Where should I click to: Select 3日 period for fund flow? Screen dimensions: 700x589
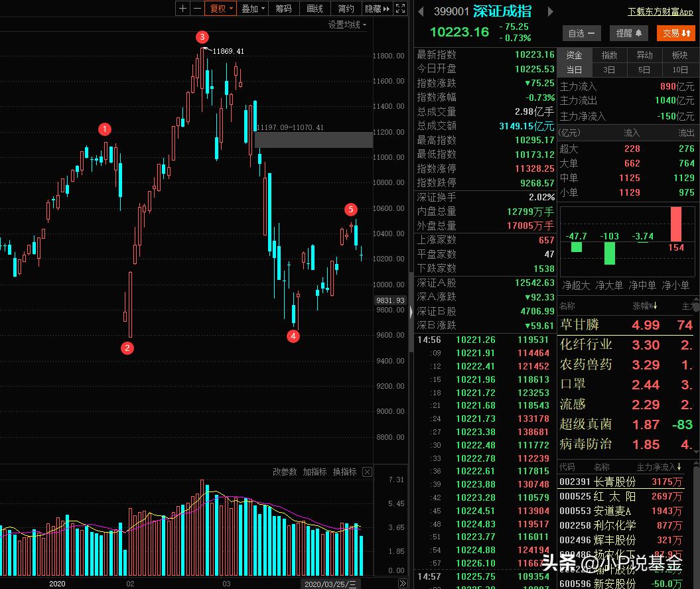click(x=609, y=70)
